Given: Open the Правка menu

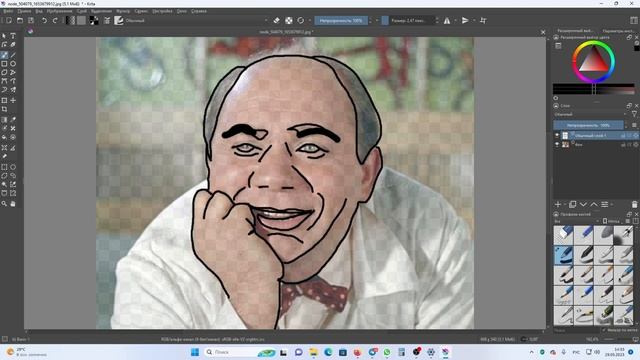Looking at the screenshot, I should [x=24, y=11].
